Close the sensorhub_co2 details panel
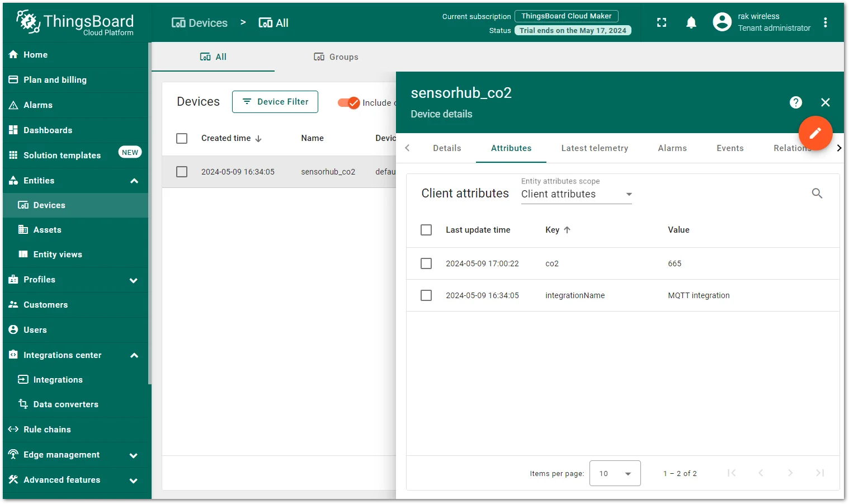 pos(826,102)
